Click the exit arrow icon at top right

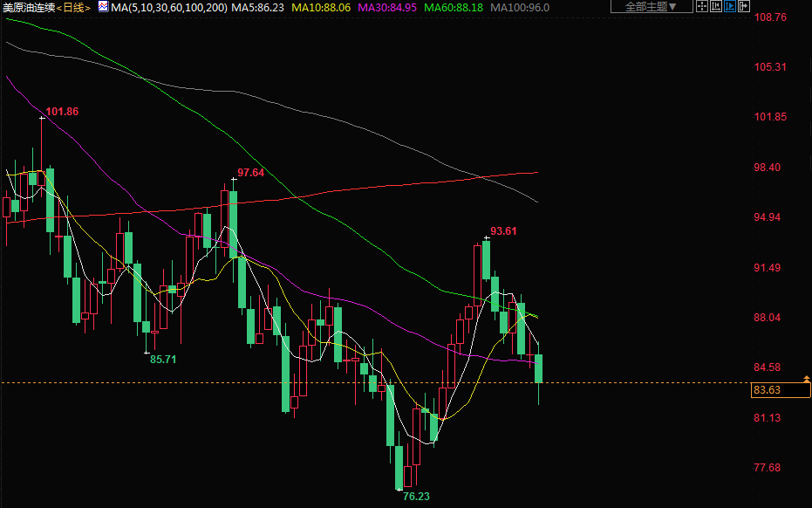(x=744, y=7)
